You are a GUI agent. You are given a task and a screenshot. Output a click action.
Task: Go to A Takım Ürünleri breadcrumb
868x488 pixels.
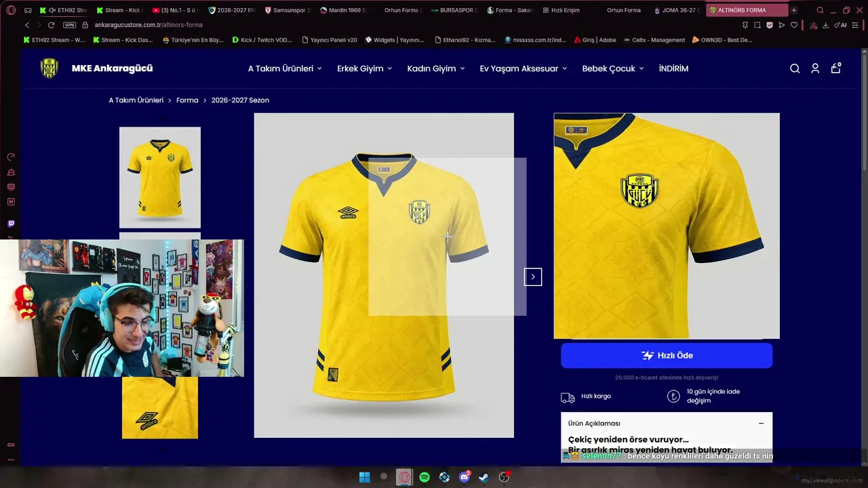pyautogui.click(x=136, y=100)
